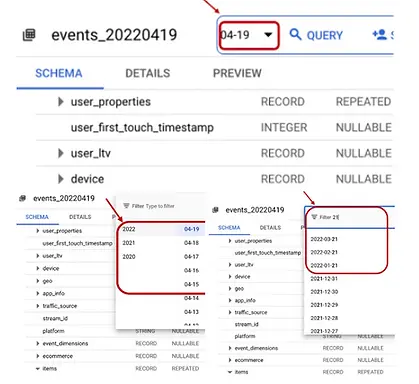Expand ecommerce in the year-list view
The image size is (419, 384).
coord(38,356)
